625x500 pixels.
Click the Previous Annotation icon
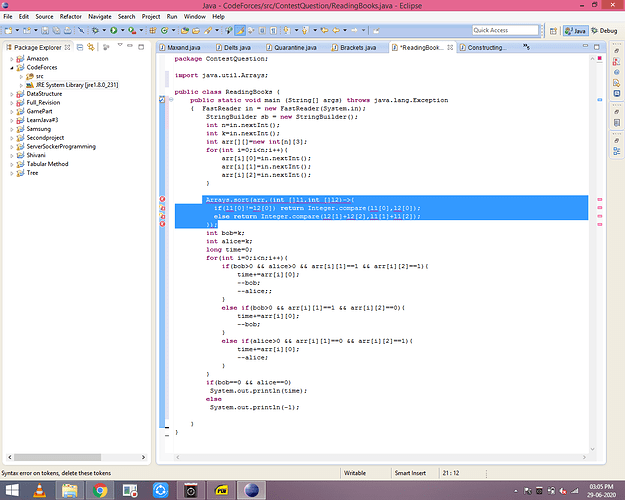click(x=305, y=30)
